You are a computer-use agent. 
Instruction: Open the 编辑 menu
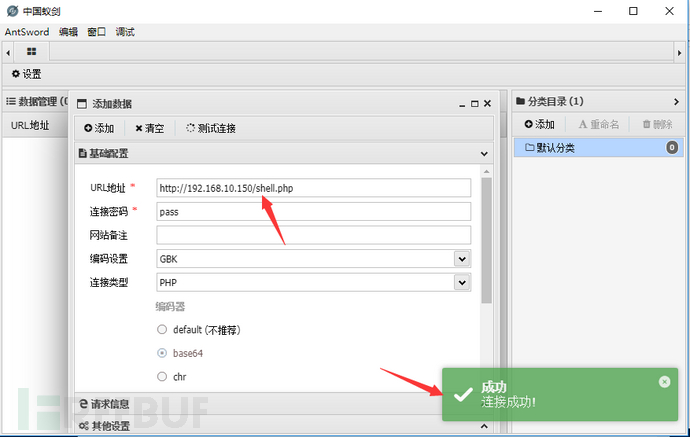(68, 32)
